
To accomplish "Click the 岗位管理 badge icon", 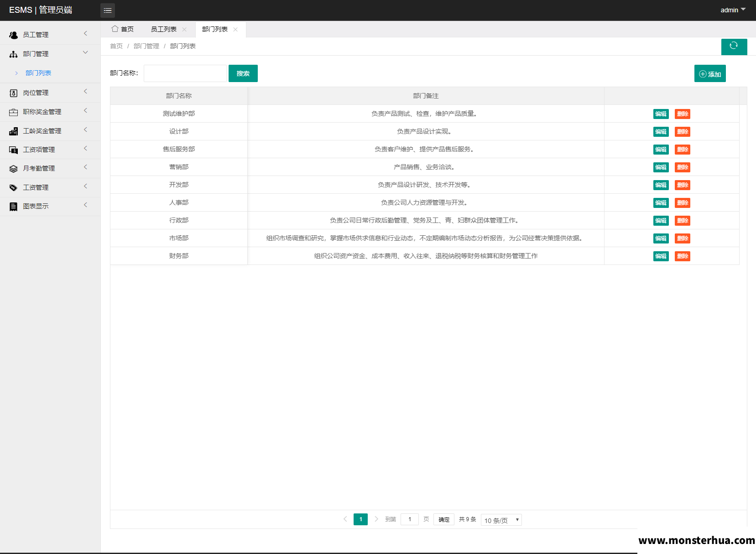I will pyautogui.click(x=14, y=93).
